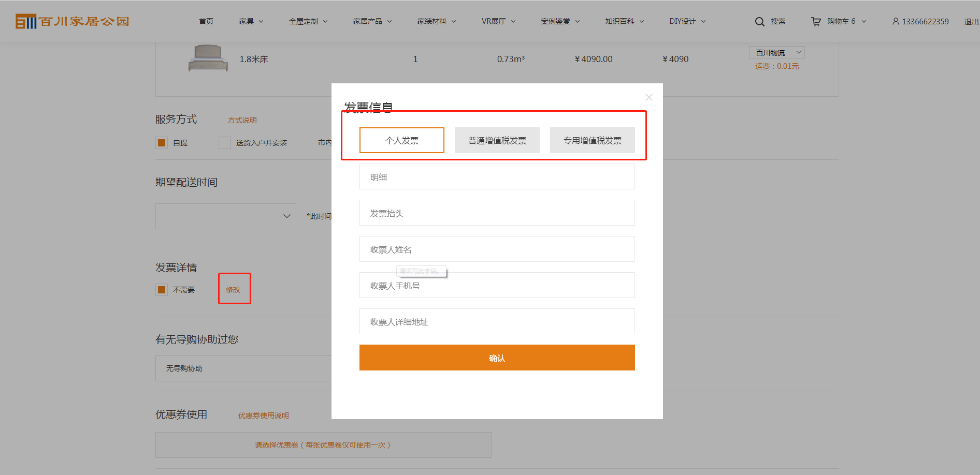
Task: Check the 送货入户并安装 option
Action: (225, 143)
